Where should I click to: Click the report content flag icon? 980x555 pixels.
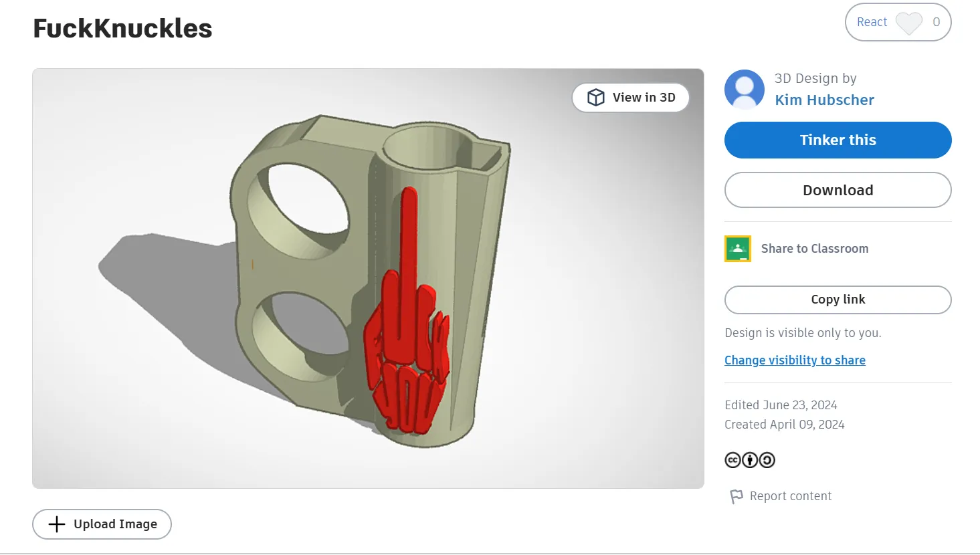(x=737, y=496)
